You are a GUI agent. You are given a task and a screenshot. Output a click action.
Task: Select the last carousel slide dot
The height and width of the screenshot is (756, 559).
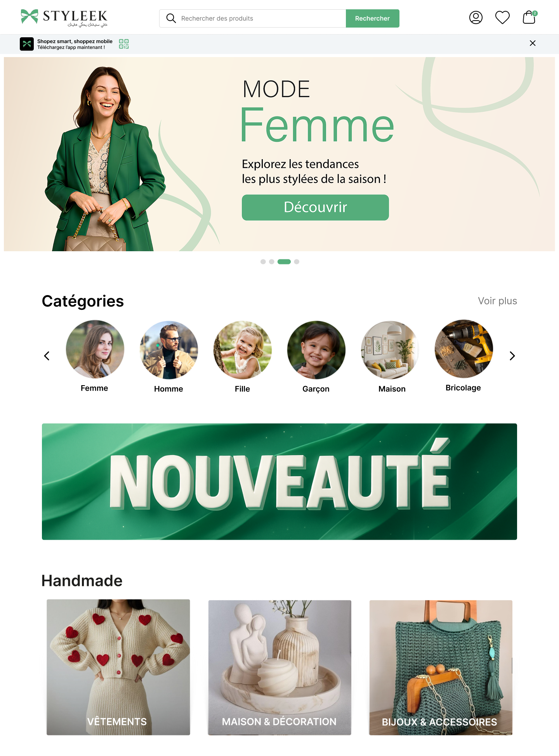297,262
